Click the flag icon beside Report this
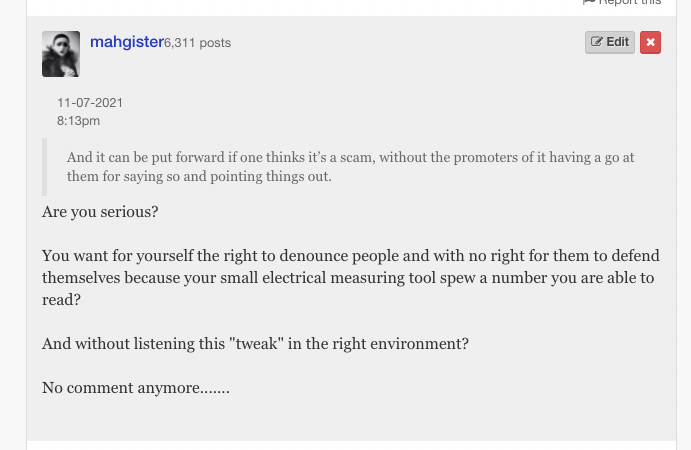691x450 pixels. coord(589,2)
